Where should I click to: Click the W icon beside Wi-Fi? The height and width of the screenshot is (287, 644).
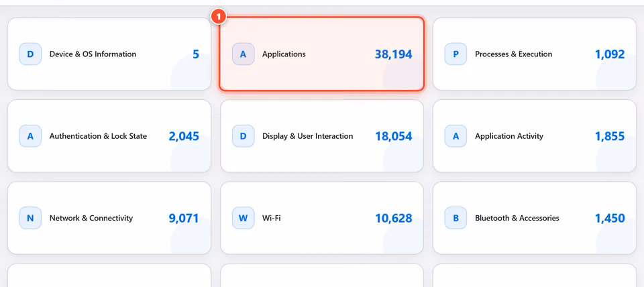tap(243, 218)
